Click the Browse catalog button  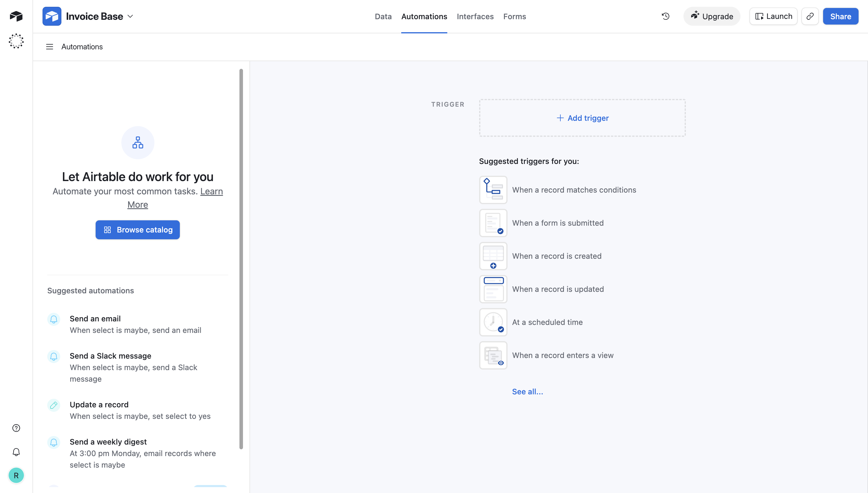tap(137, 230)
